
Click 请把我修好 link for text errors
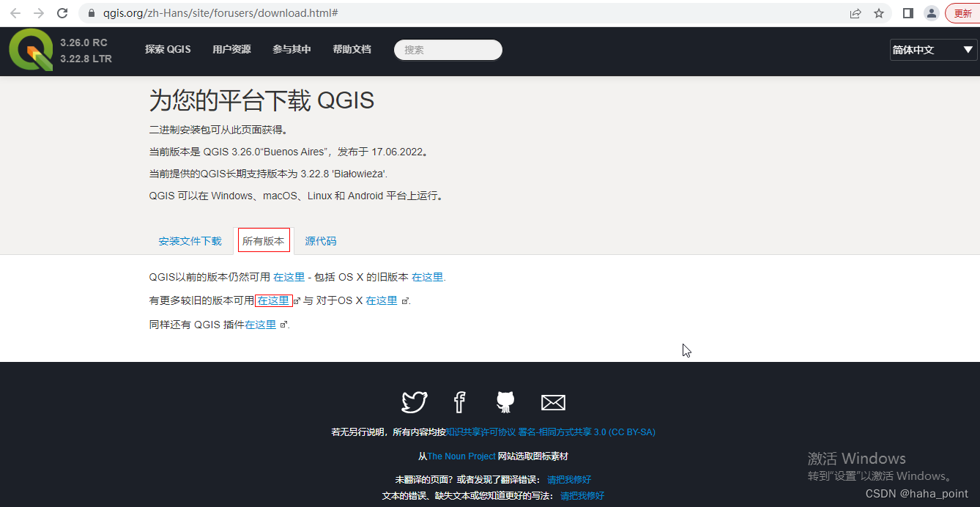(582, 496)
